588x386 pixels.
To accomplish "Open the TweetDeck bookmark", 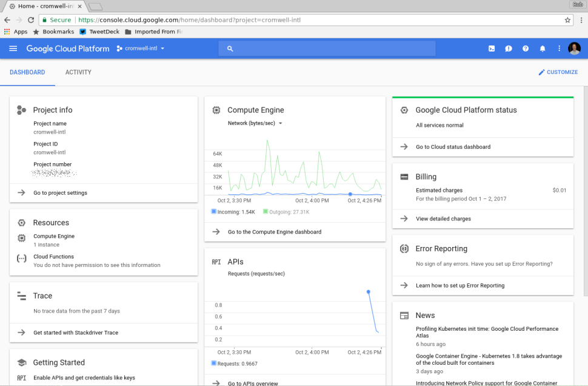I will [99, 32].
